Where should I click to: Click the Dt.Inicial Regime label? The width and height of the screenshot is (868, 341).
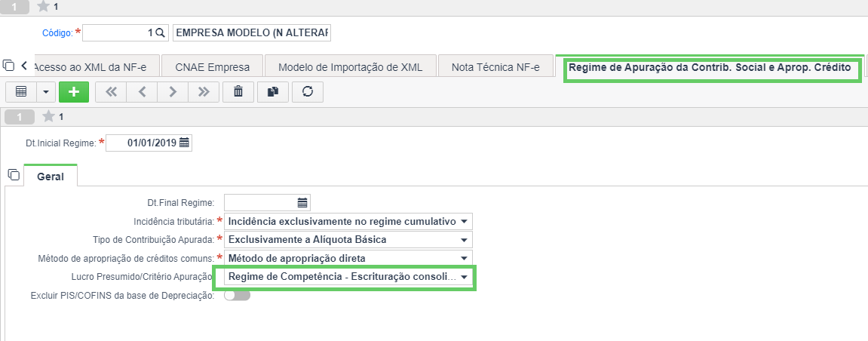point(61,143)
